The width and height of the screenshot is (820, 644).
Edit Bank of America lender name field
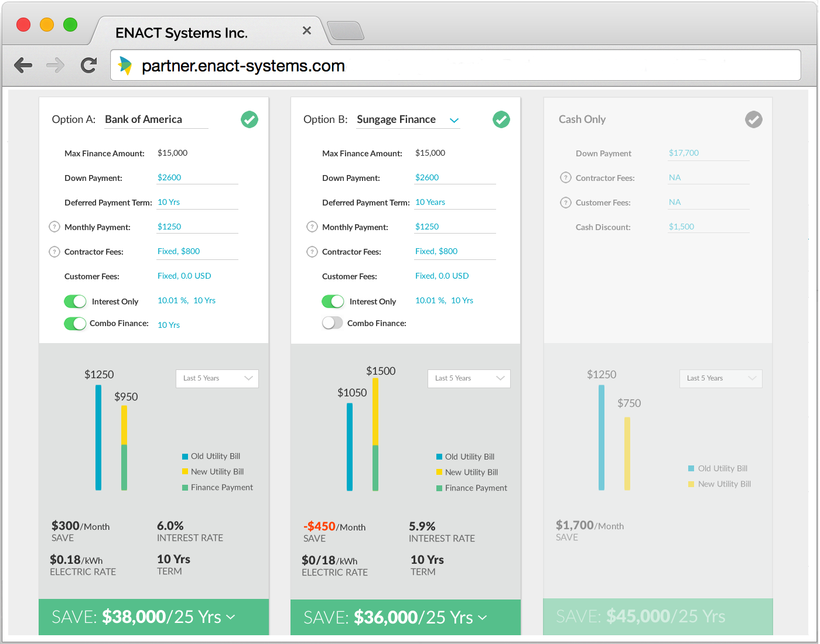[156, 119]
